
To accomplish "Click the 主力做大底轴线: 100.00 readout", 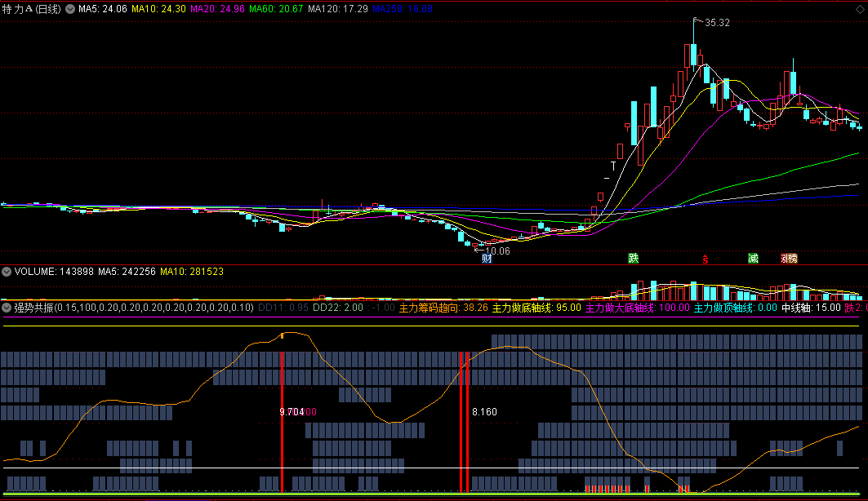I will pyautogui.click(x=638, y=308).
